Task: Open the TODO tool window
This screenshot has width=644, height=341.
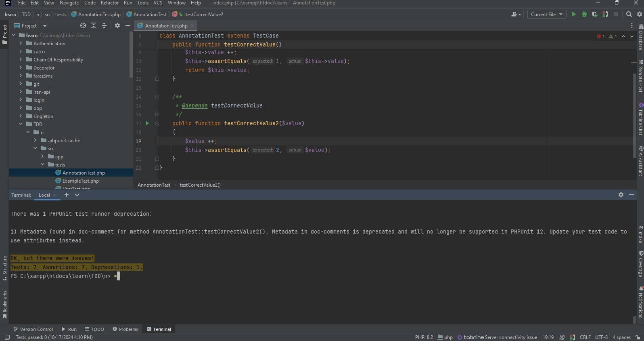Action: click(94, 329)
